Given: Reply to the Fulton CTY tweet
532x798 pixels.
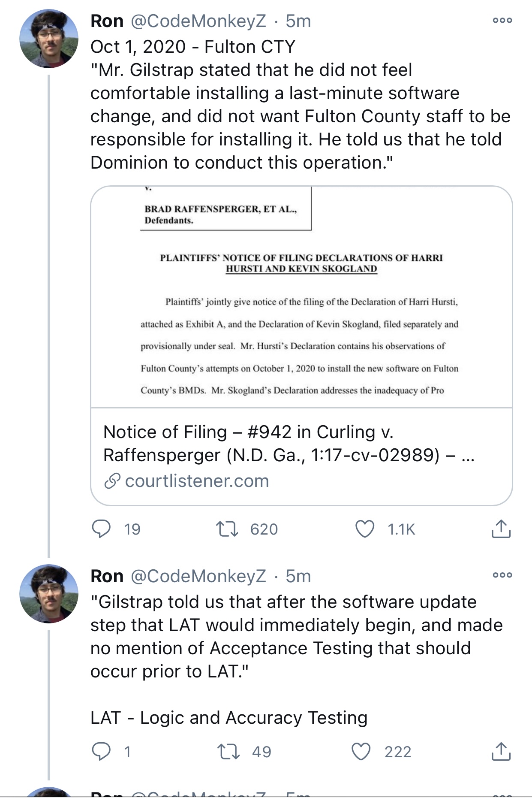Looking at the screenshot, I should (102, 529).
